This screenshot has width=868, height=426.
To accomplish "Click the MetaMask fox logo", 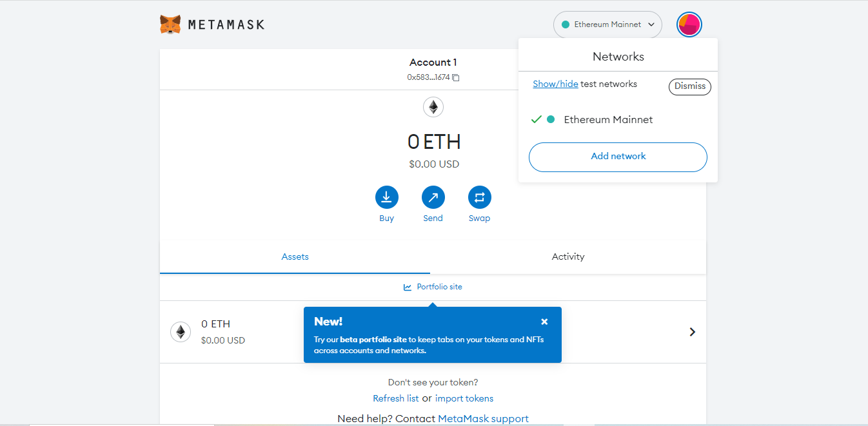I will point(170,24).
